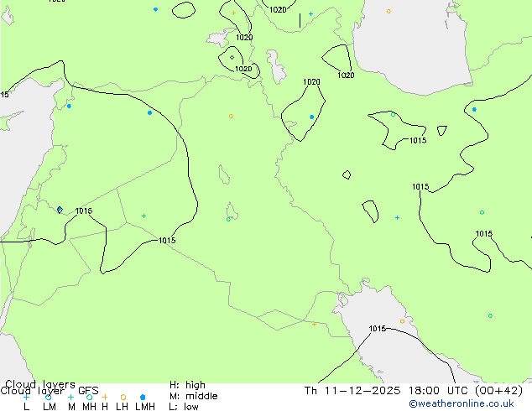Click the 'L: low' legend text
This screenshot has height=411, width=532.
point(184,407)
